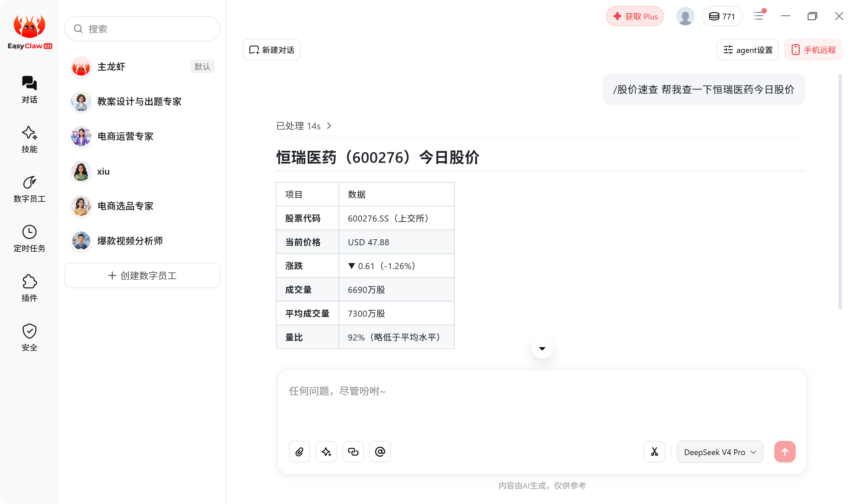Screen dimensions: 858x504
Task: Click the 内容由AI生成，仅供参考 disclaimer
Action: point(542,485)
